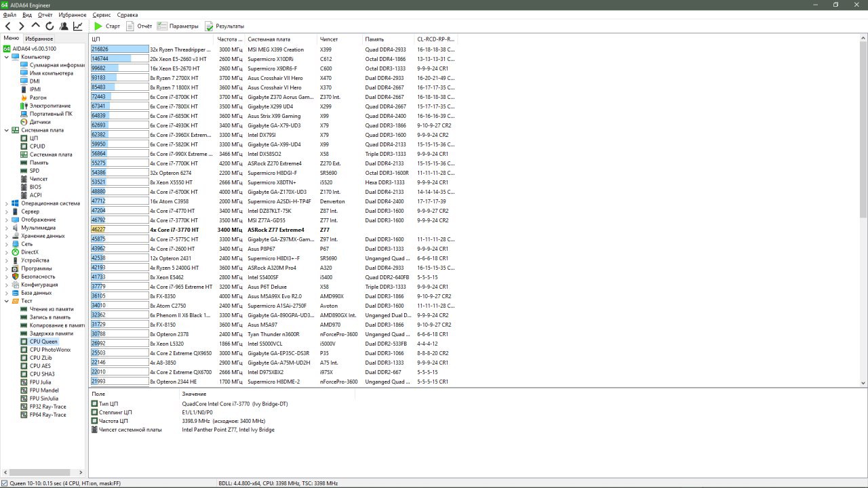Open the Сервис menu

[102, 14]
